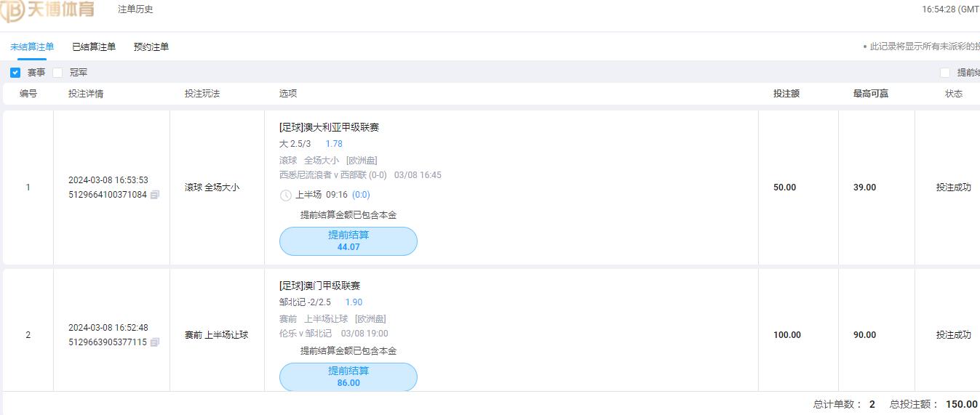The height and width of the screenshot is (415, 980).
Task: Click the 最高可赢 column header
Action: pos(870,94)
